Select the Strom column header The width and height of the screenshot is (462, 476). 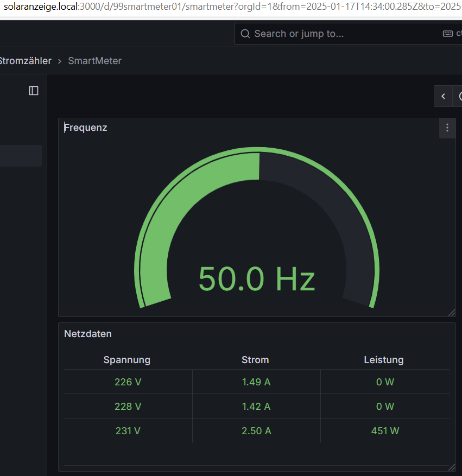(255, 360)
